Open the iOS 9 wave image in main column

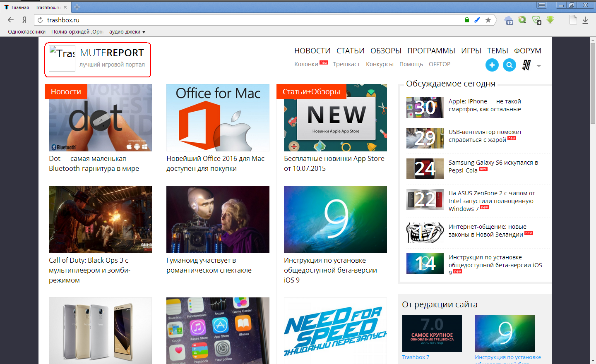335,219
